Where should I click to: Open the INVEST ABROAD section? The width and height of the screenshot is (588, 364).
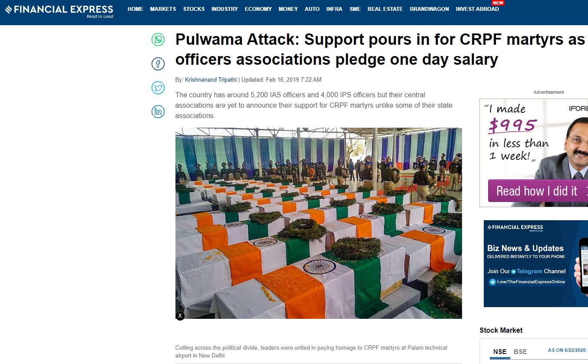coord(477,9)
